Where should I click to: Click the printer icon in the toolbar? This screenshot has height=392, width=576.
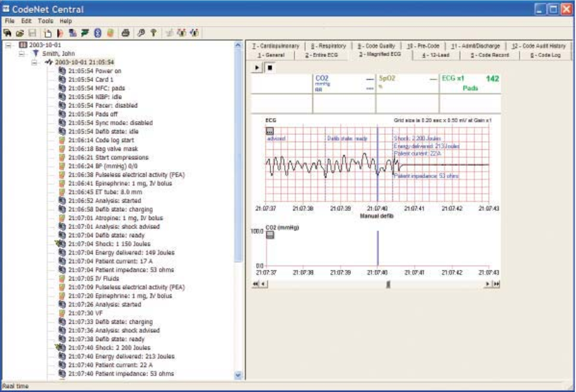pyautogui.click(x=125, y=33)
